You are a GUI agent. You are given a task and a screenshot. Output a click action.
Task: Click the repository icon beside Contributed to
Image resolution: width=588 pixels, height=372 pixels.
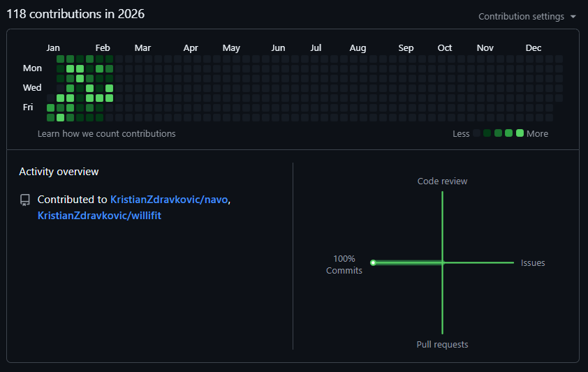click(25, 200)
